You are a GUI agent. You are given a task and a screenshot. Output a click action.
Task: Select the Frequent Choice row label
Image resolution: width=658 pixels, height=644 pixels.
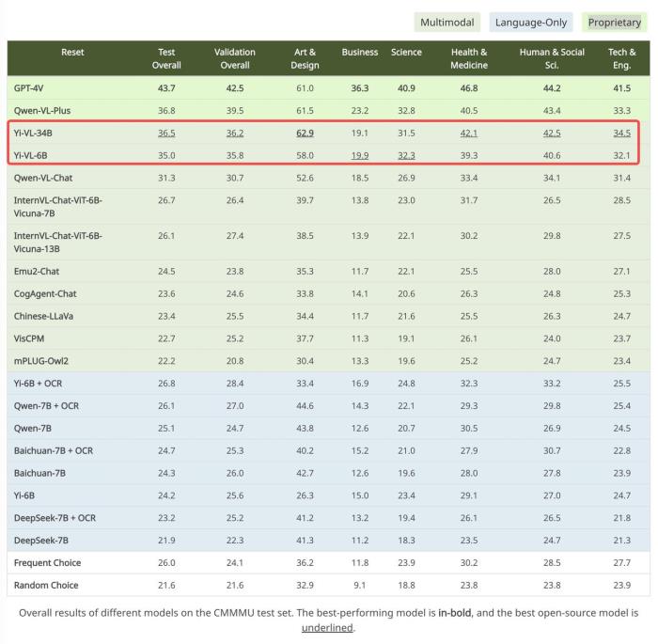coord(47,563)
